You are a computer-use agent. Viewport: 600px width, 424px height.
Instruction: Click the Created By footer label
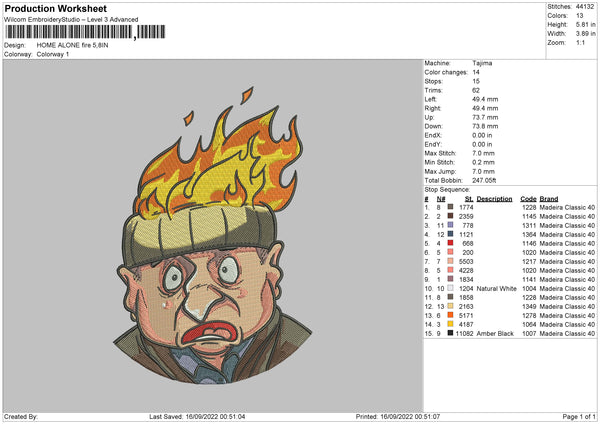tap(21, 416)
